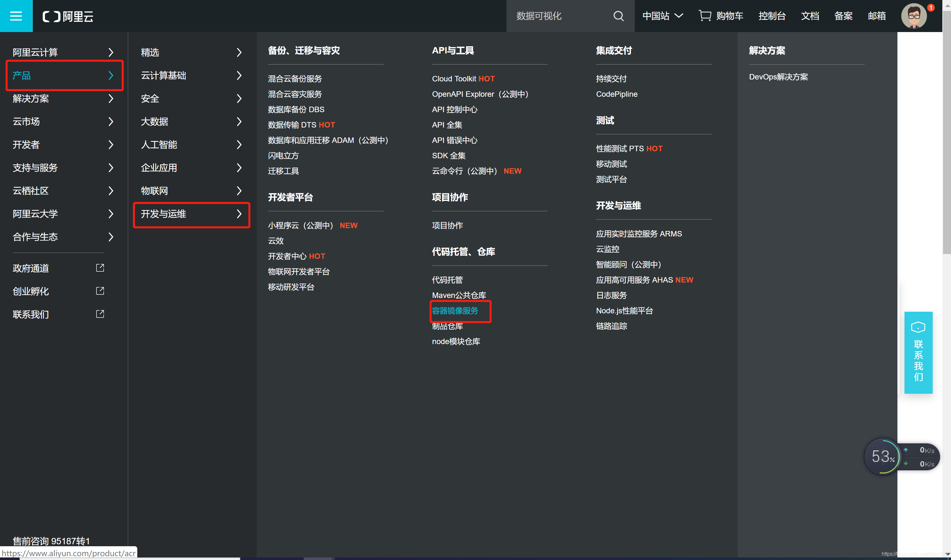Viewport: 951px width, 560px height.
Task: Open external link icon beside 政府通道
Action: [100, 268]
